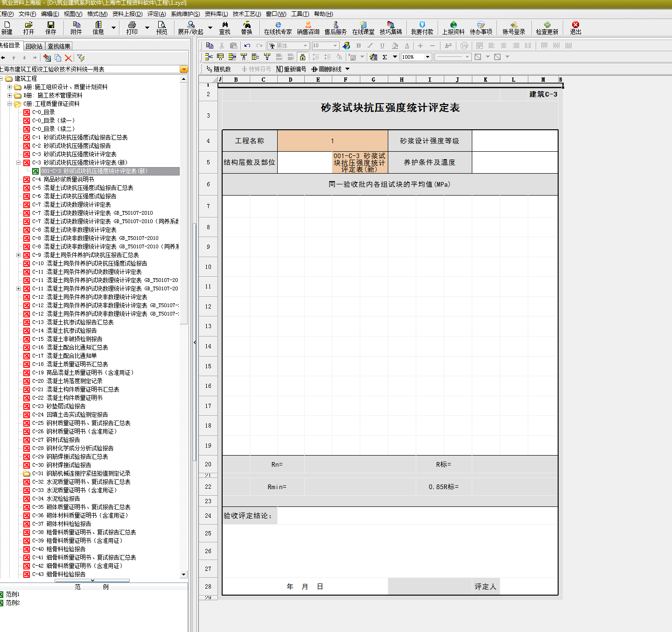
Task: Toggle italic formatting button
Action: coord(370,45)
